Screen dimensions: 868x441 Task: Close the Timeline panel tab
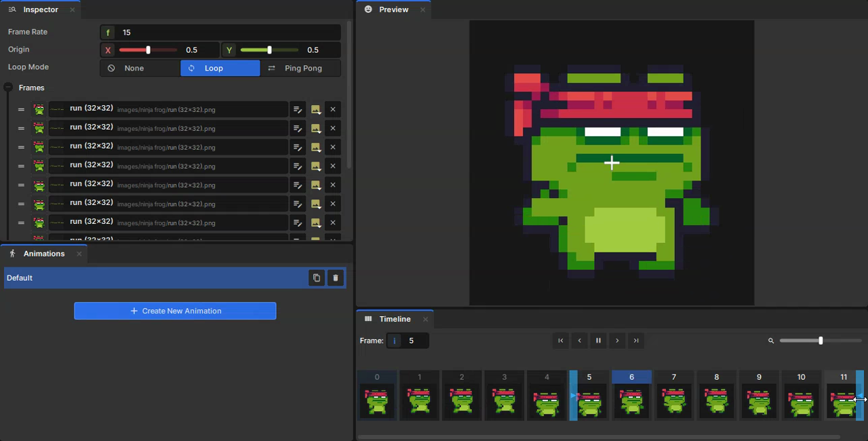[x=425, y=319]
